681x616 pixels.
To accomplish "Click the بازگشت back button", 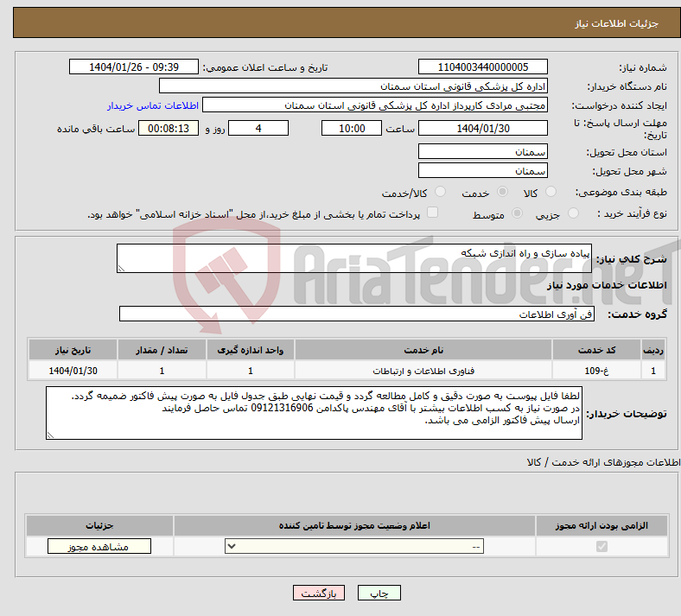I will point(319,593).
